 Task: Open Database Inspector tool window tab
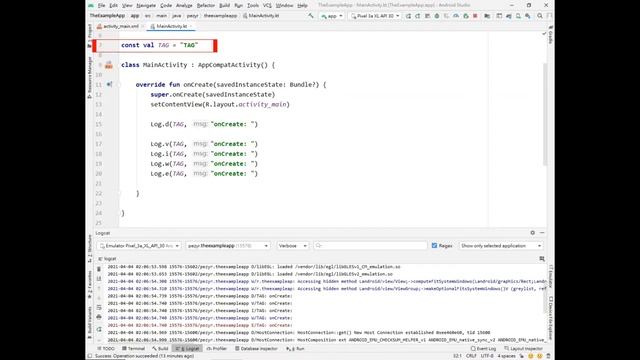coord(256,349)
